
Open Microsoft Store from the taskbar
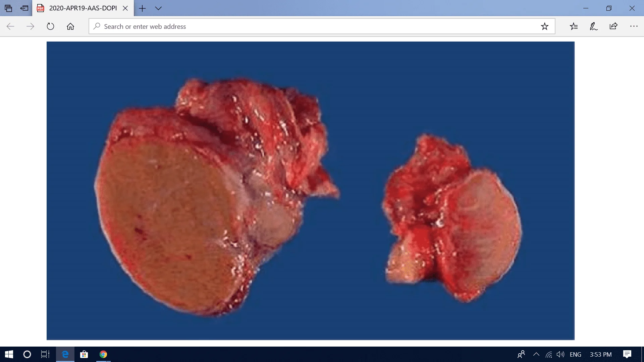pyautogui.click(x=84, y=354)
